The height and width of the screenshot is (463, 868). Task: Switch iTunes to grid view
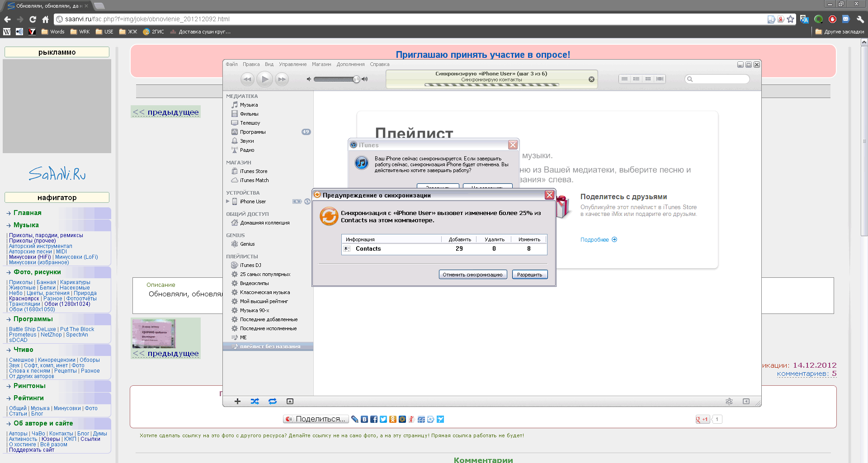click(x=648, y=79)
